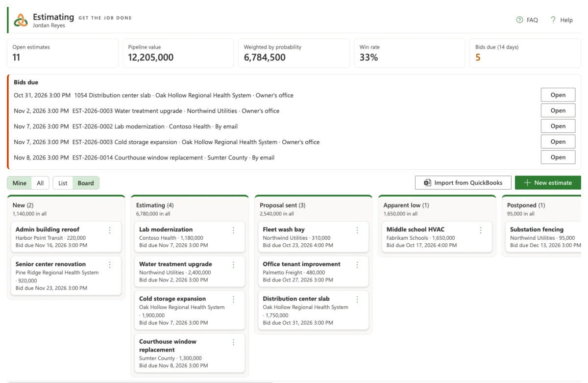
Task: Open the FAQ link
Action: click(527, 20)
